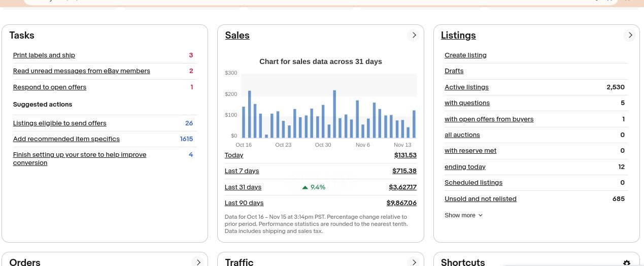Expand Show more in Listings
This screenshot has height=266, width=644.
click(x=463, y=215)
